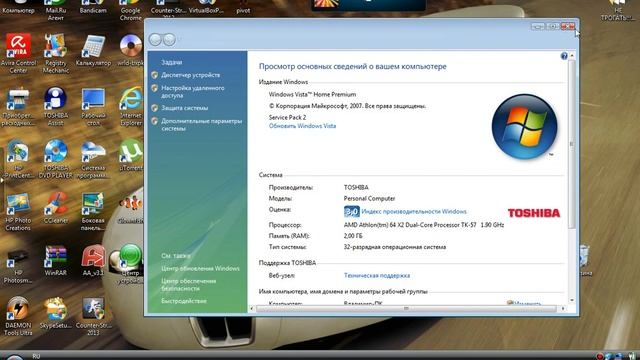The image size is (640, 360).
Task: Select processor text AMD Athlon 64 X2
Action: [424, 225]
